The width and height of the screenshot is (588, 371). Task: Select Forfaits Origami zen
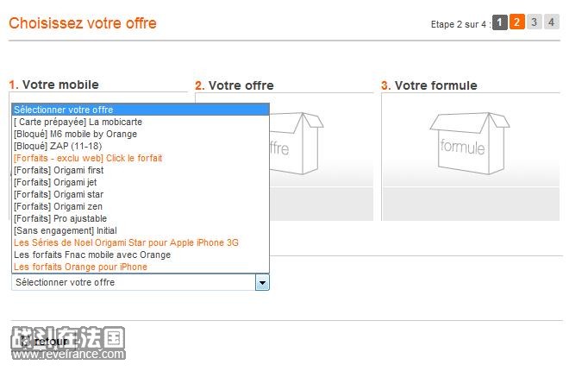click(141, 206)
